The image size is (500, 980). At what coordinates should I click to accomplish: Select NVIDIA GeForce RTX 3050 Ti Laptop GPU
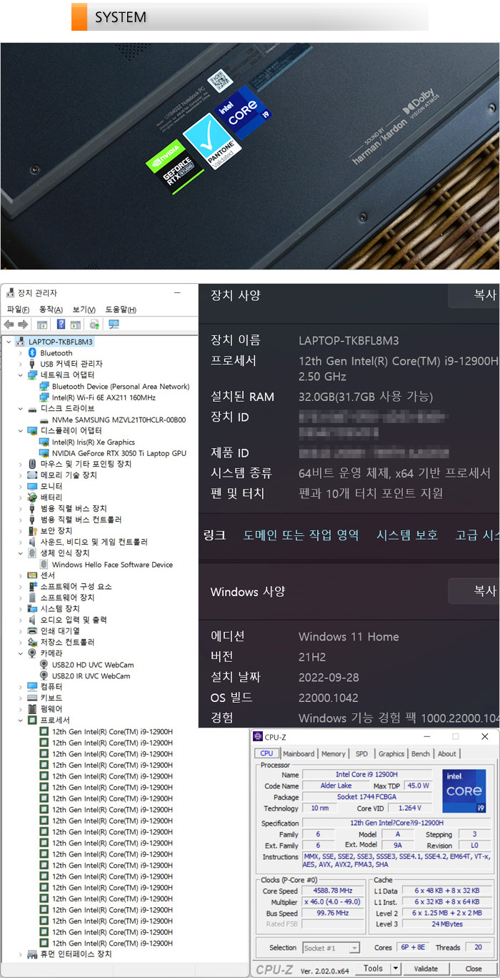click(x=119, y=453)
